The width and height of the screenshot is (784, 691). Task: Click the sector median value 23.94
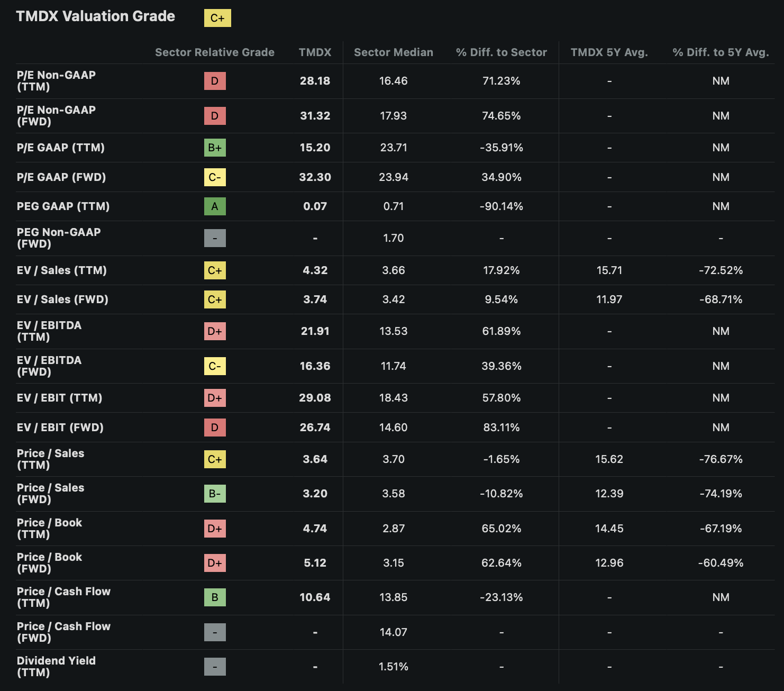coord(394,177)
